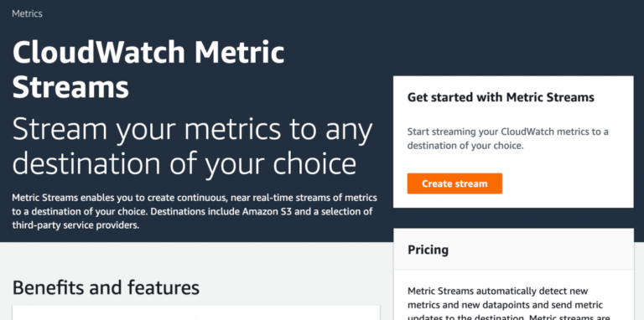644x320 pixels.
Task: Click the word 'Streams' in the main title
Action: [x=70, y=87]
